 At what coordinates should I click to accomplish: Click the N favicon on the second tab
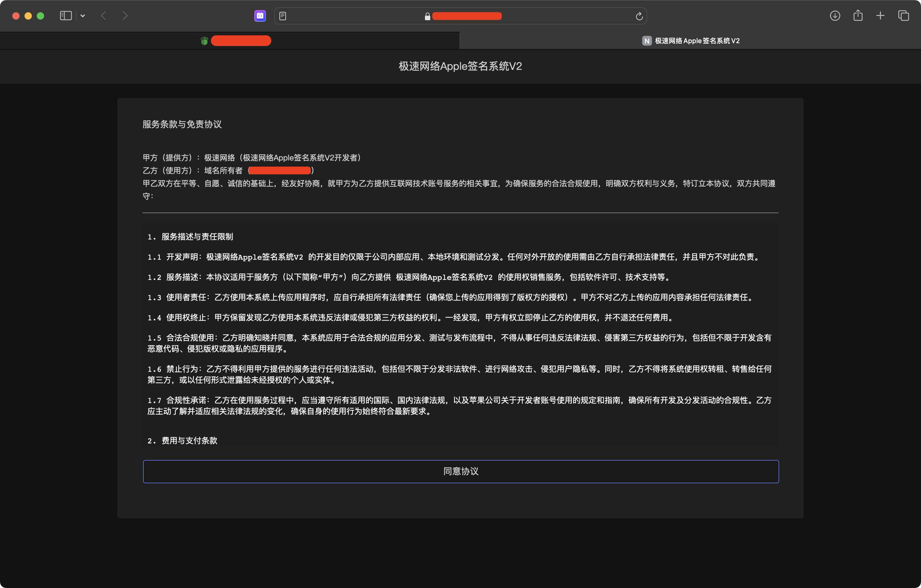tap(647, 40)
